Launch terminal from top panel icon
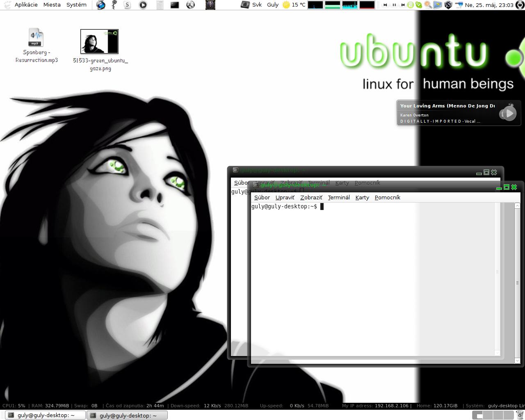 [175, 5]
